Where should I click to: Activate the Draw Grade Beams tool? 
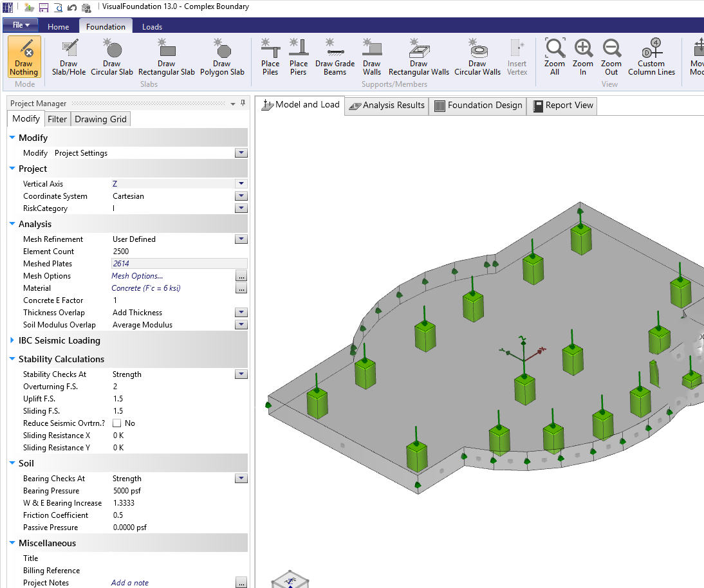(x=335, y=57)
